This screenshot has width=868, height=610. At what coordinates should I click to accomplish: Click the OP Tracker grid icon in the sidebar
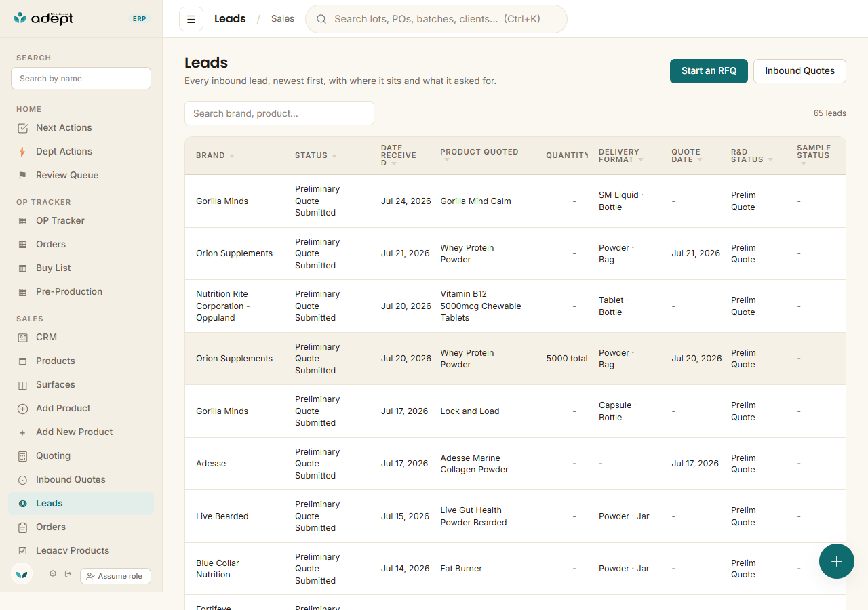22,221
